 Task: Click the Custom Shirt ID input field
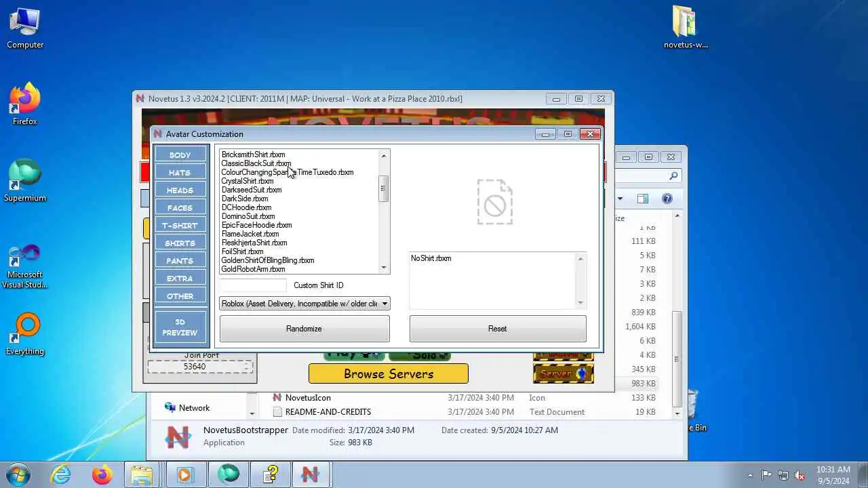pos(253,285)
